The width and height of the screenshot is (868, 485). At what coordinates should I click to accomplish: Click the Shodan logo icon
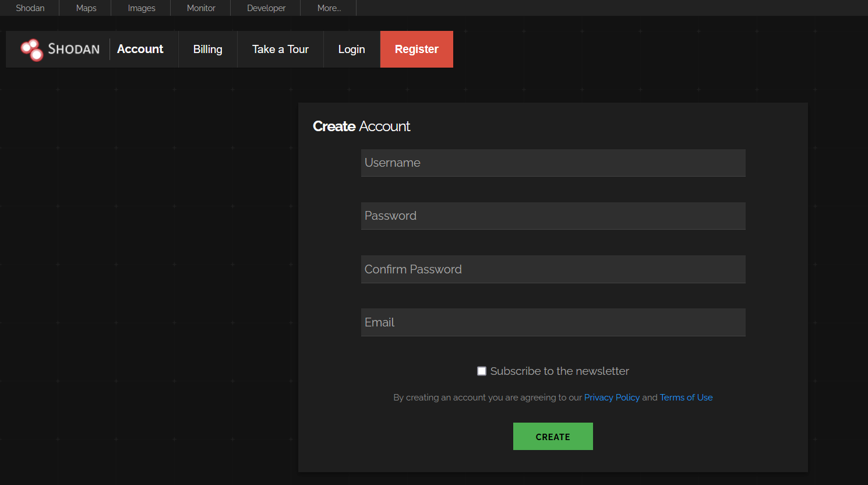[x=31, y=50]
